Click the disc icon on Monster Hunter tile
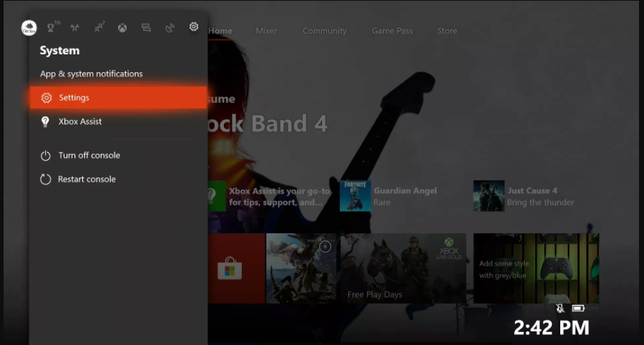644x345 pixels. [x=326, y=247]
